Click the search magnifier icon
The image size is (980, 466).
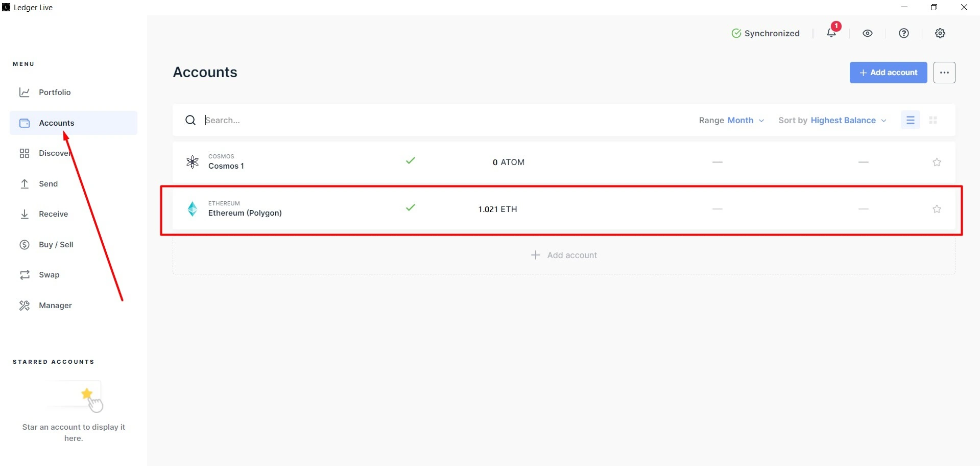pos(190,120)
